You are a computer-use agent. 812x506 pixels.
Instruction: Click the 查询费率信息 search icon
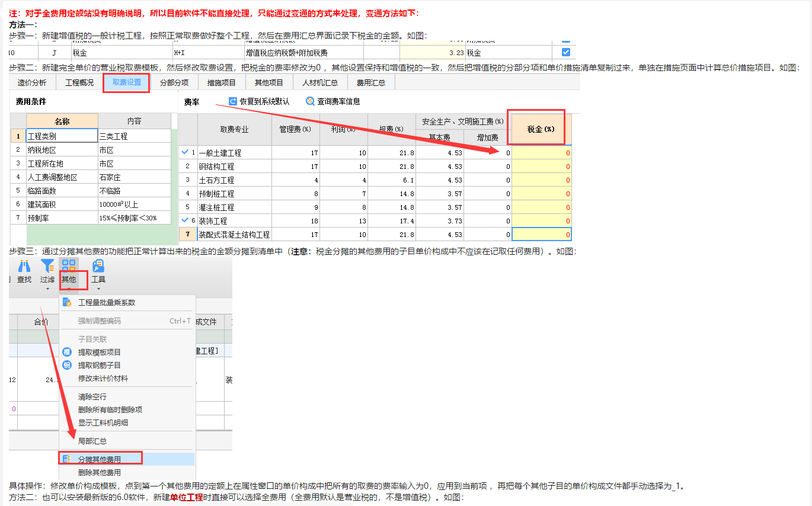coord(310,101)
